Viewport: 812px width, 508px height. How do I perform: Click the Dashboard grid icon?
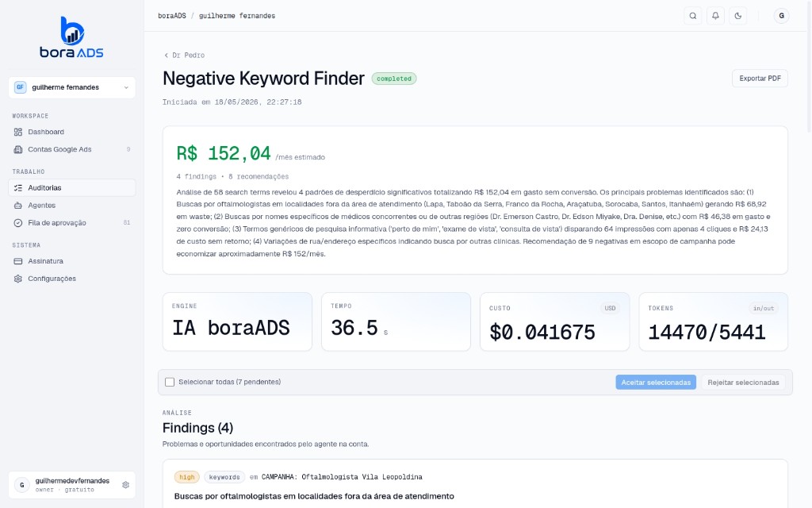click(x=18, y=132)
